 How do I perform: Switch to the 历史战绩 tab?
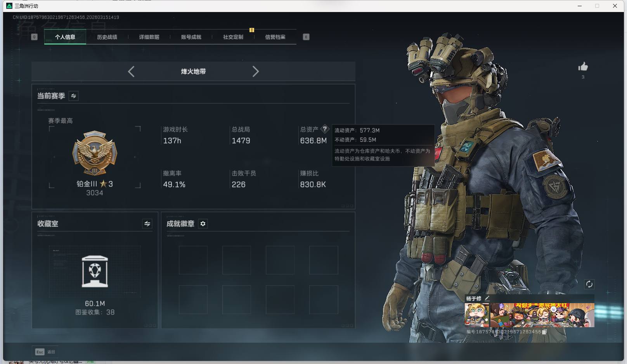(x=107, y=37)
